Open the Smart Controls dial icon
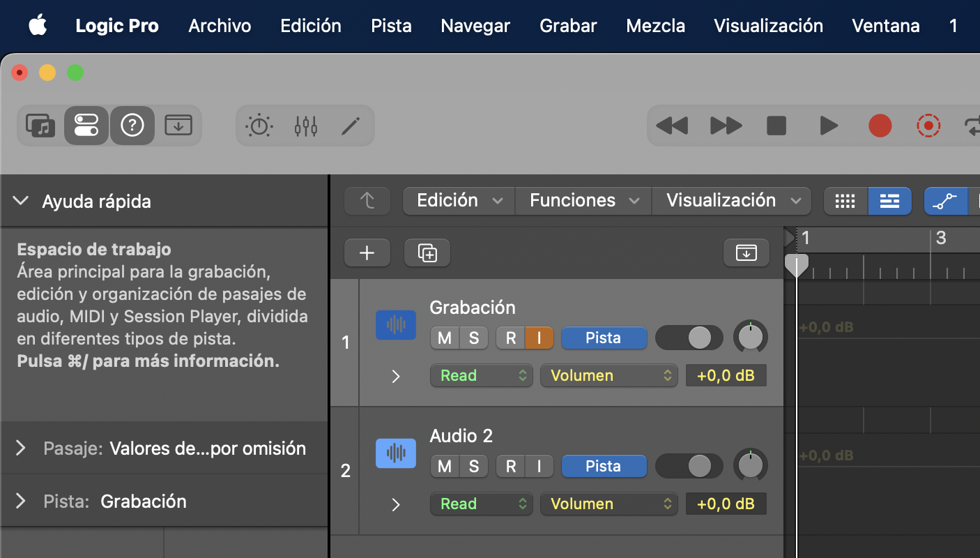 coord(259,126)
